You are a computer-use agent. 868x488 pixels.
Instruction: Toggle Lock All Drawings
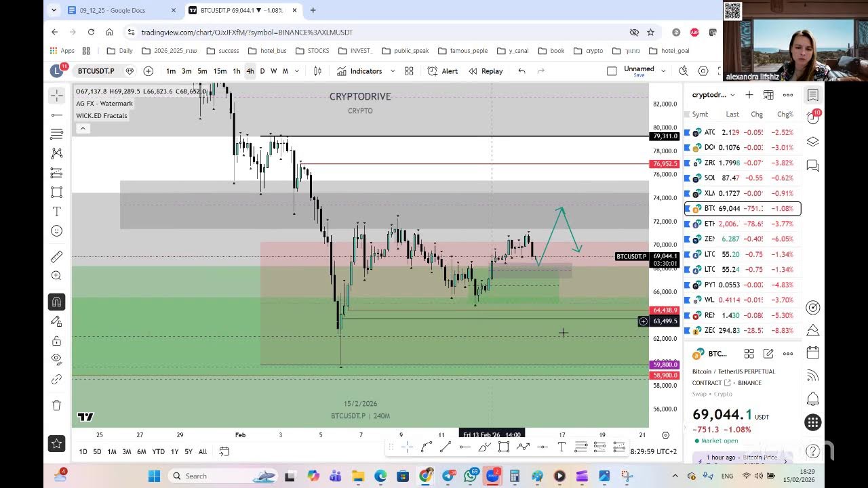[56, 340]
